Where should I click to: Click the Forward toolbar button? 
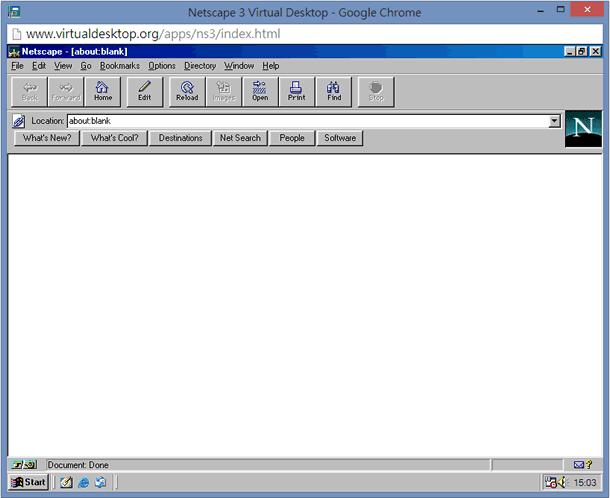pyautogui.click(x=66, y=92)
